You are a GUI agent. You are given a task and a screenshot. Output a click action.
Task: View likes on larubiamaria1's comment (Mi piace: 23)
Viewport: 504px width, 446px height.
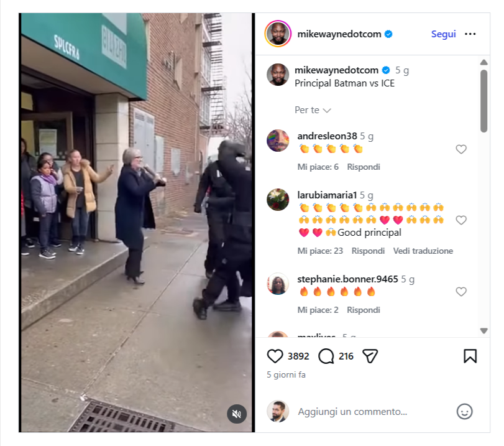(320, 251)
